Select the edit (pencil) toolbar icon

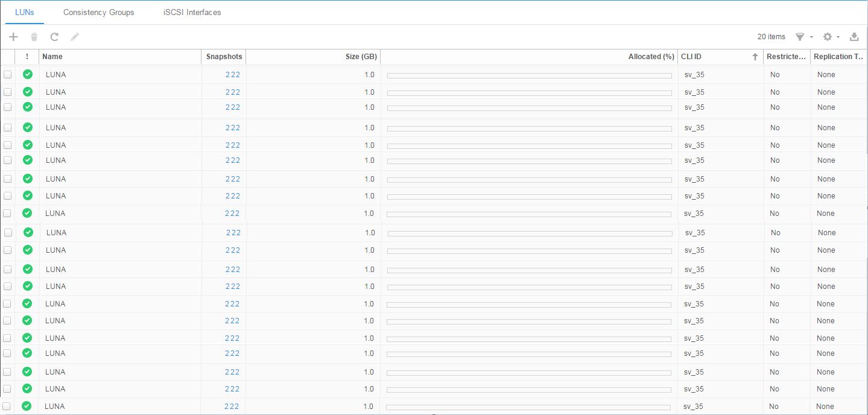[75, 36]
